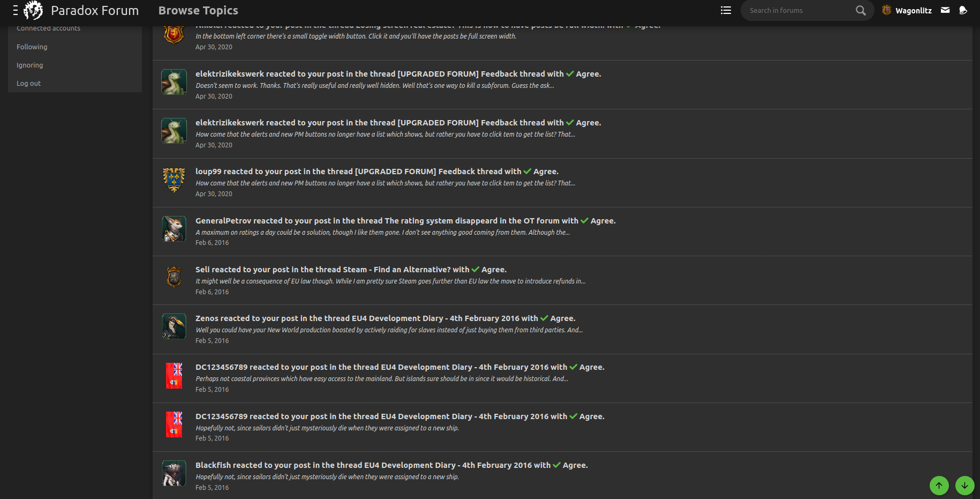Click the search magnifier icon
Screen dimensions: 980x499
click(x=860, y=10)
